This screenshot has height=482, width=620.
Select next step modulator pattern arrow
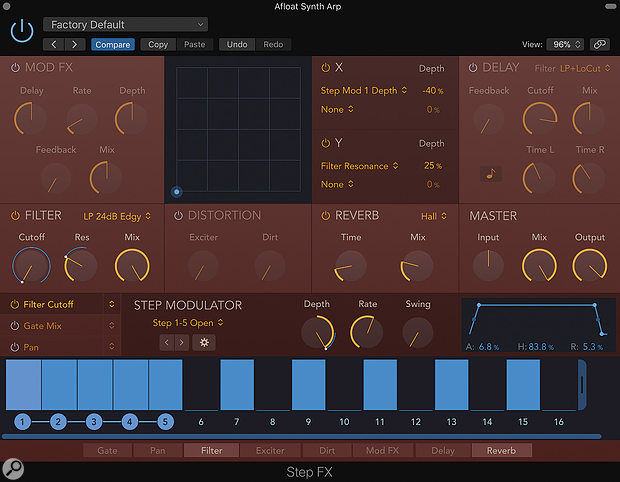[x=181, y=342]
